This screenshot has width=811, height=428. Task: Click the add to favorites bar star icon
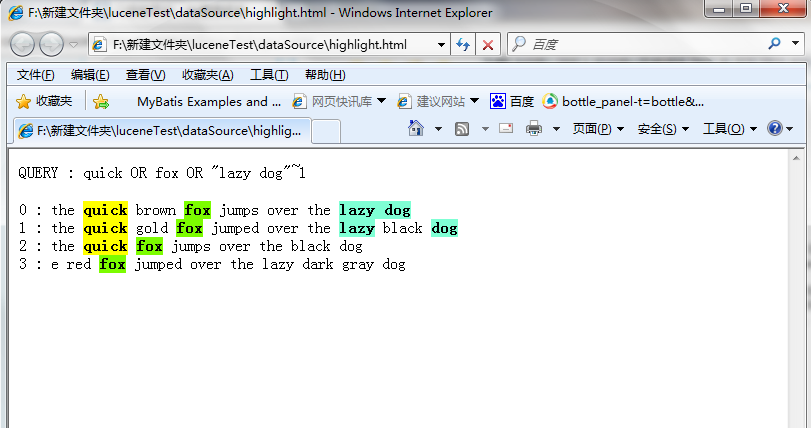click(101, 102)
